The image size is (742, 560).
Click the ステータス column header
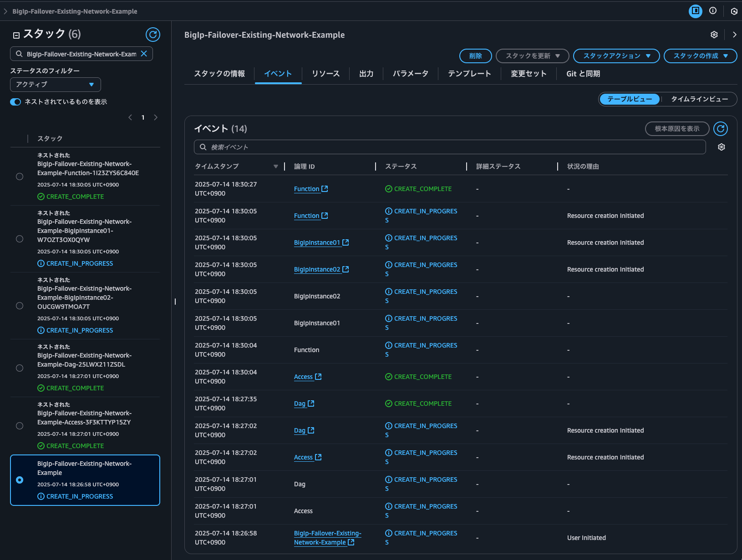pyautogui.click(x=401, y=166)
